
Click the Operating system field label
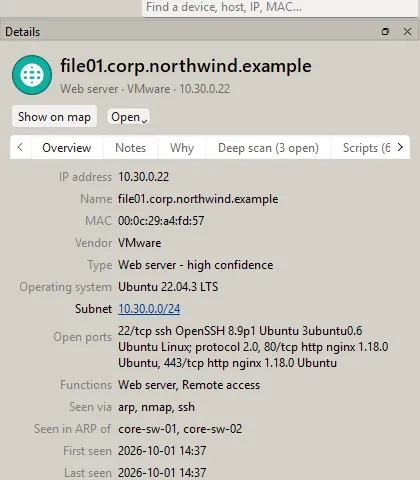(65, 287)
